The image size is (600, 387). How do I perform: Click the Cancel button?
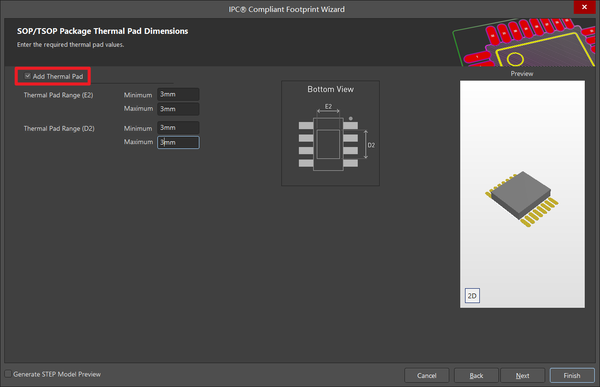coord(426,376)
